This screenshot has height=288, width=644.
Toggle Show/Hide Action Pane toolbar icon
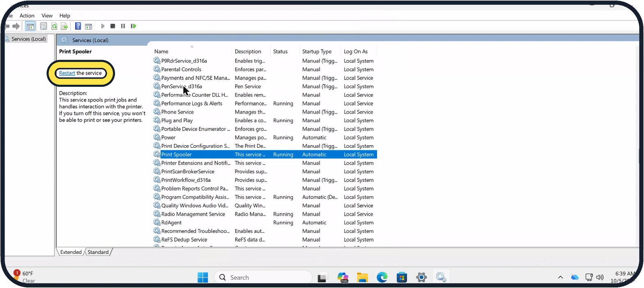88,26
